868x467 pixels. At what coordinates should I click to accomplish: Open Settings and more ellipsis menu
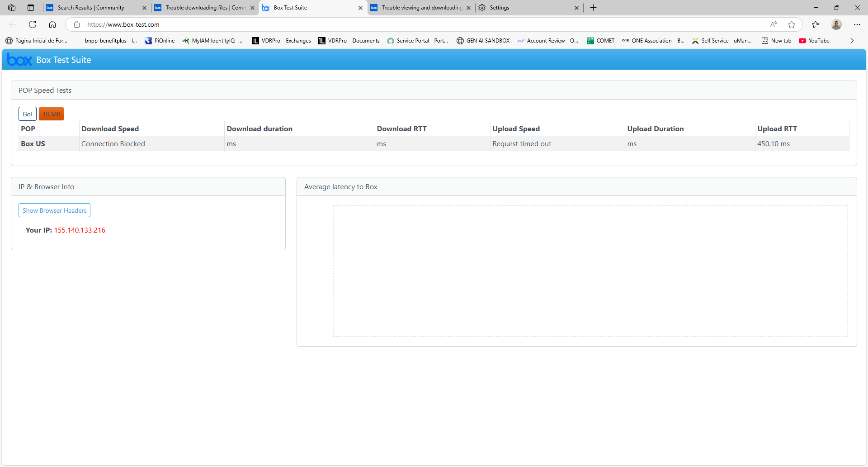pyautogui.click(x=857, y=24)
